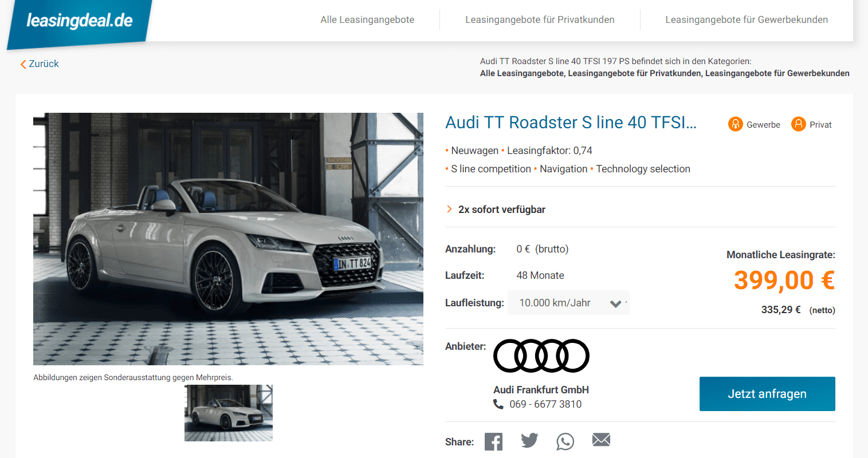The width and height of the screenshot is (868, 458).
Task: Click the Leasingfaktor: 0,74 text
Action: point(549,151)
